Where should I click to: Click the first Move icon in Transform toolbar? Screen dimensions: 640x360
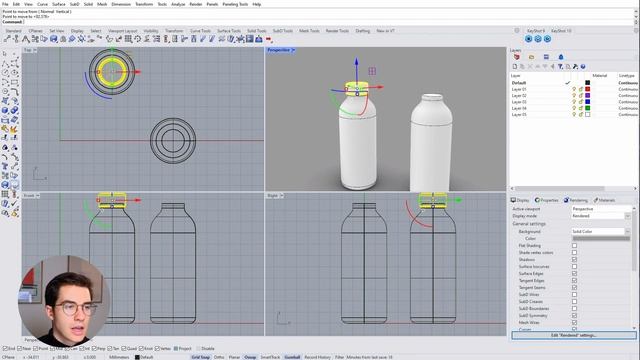coord(7,39)
